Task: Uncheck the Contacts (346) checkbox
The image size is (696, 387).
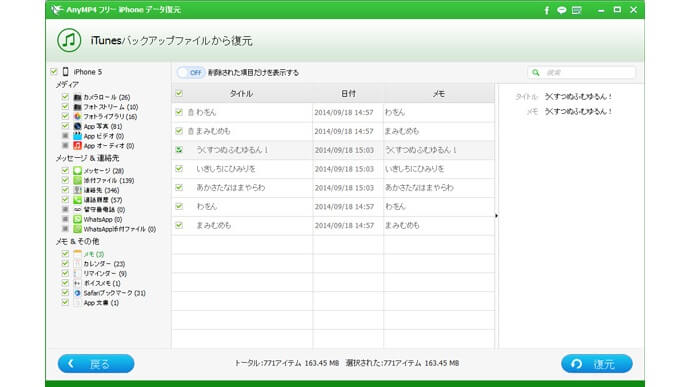Action: coord(65,190)
